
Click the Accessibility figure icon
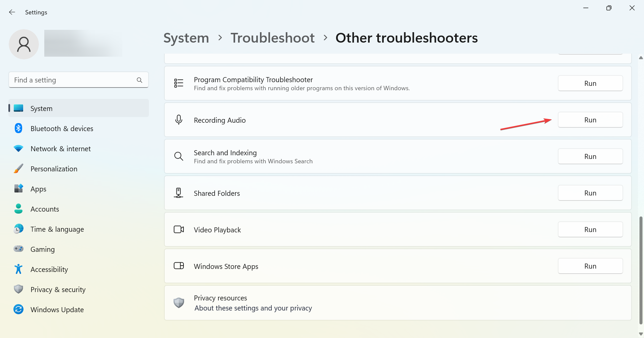pos(18,269)
